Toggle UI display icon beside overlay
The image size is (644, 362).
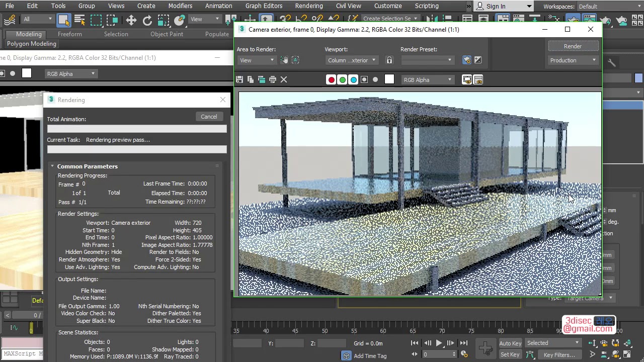pyautogui.click(x=478, y=79)
